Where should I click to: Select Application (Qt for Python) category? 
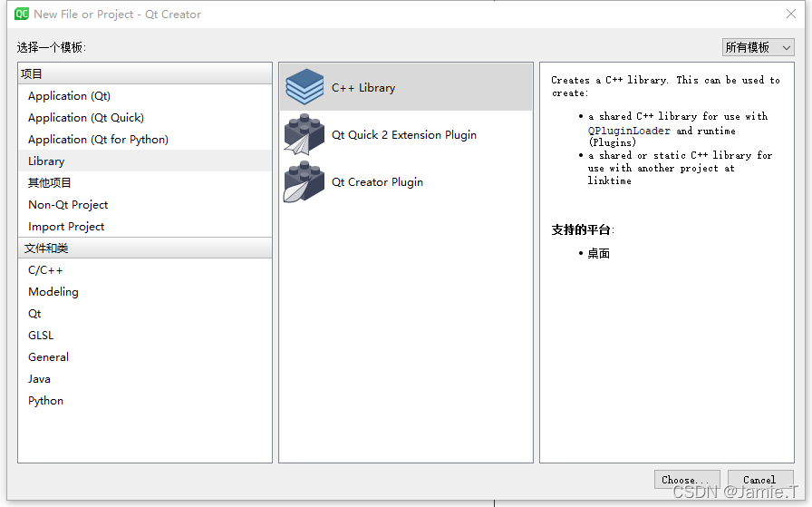(145, 140)
